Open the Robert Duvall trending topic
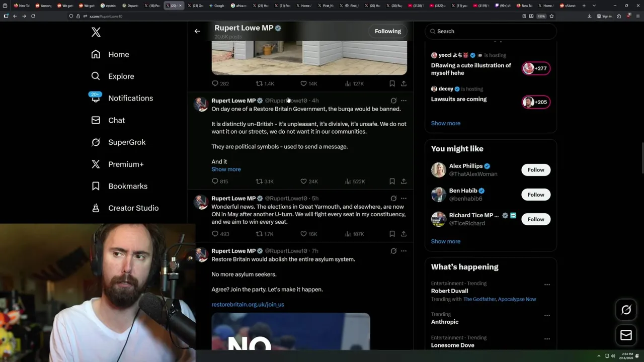 449,291
